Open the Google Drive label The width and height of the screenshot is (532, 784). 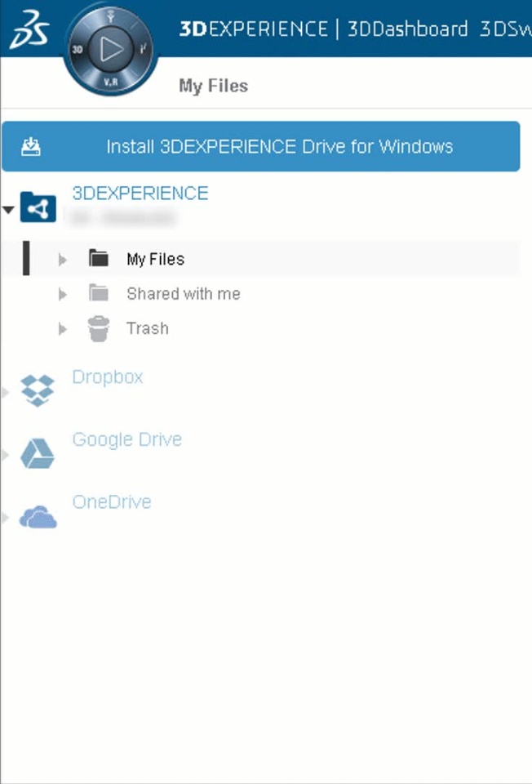(x=127, y=439)
